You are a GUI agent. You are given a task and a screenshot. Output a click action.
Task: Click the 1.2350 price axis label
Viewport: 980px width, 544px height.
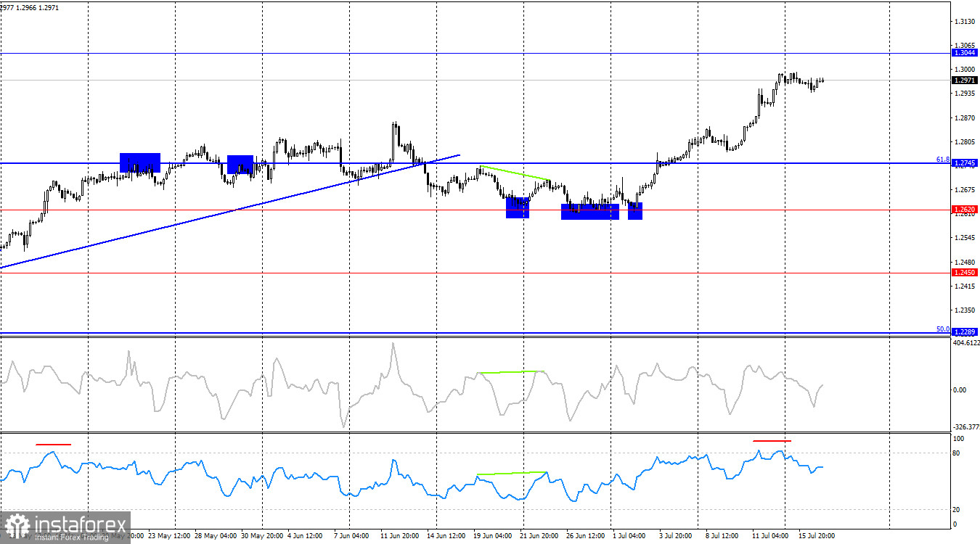965,310
